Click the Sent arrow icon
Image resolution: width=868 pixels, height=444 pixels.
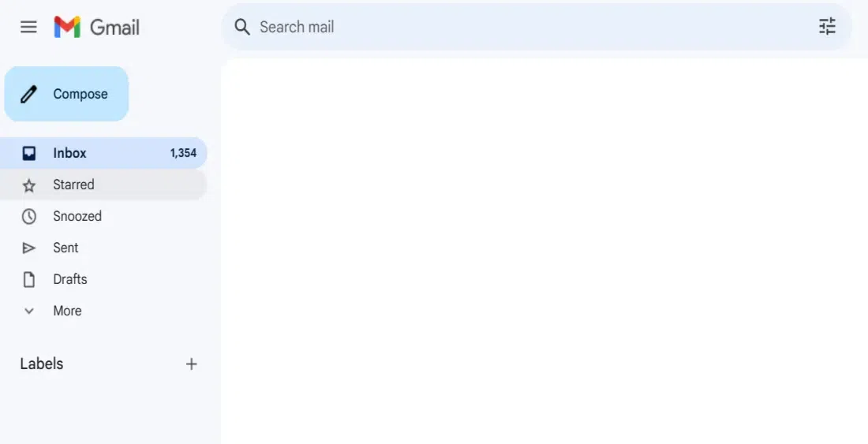pos(28,248)
